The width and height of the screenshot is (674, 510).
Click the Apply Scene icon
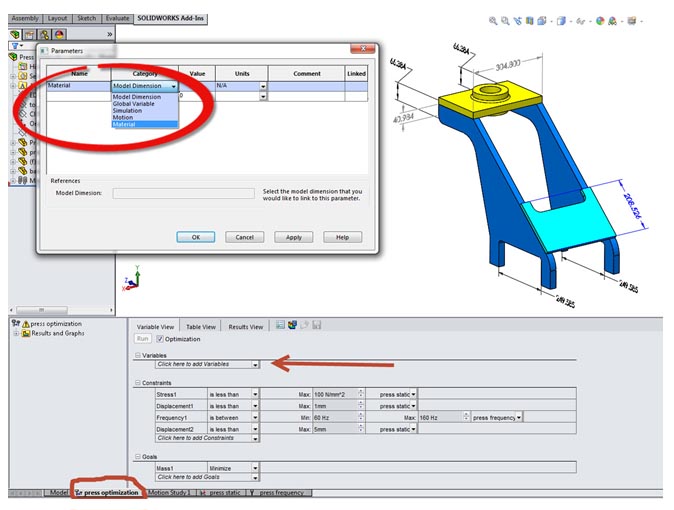613,21
